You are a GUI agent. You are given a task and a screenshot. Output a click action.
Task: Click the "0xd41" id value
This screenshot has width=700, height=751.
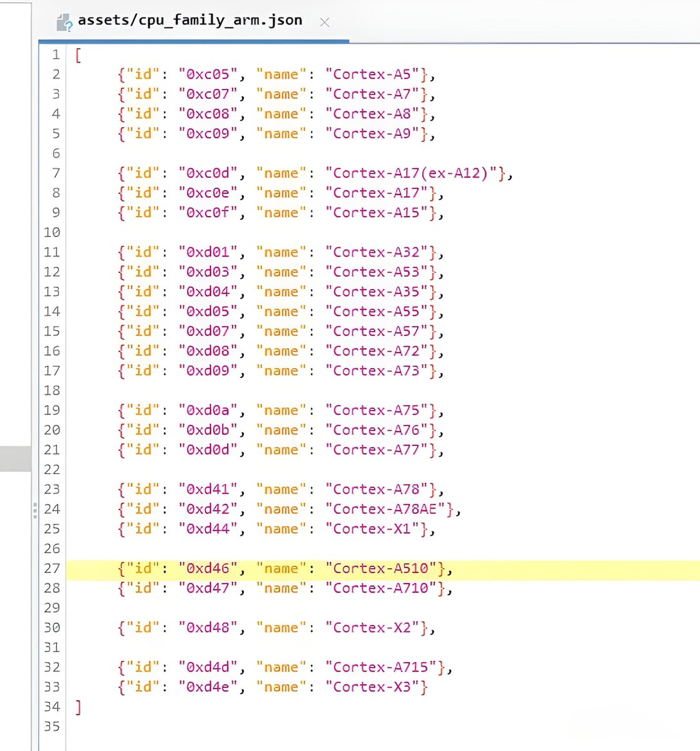point(208,489)
